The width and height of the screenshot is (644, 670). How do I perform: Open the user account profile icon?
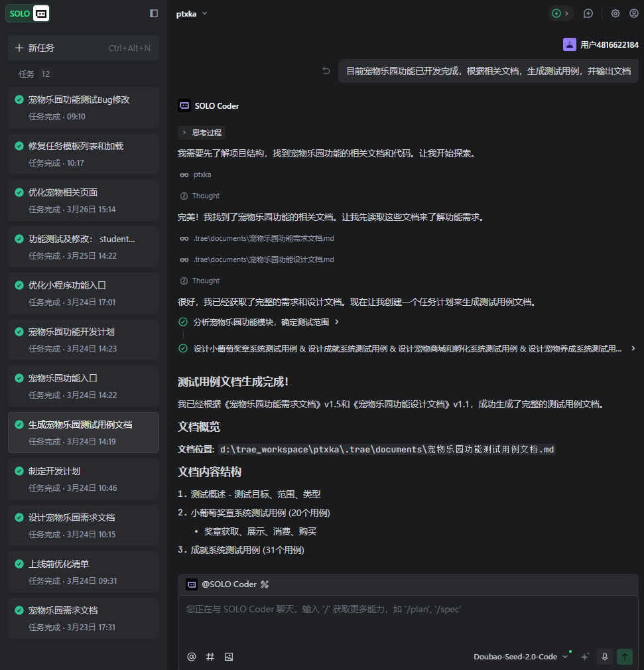tap(633, 13)
